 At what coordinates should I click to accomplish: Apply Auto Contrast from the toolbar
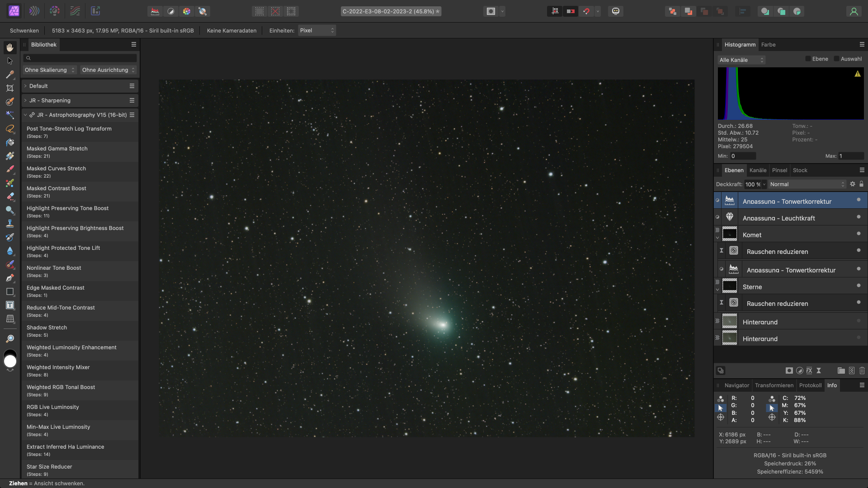click(171, 11)
